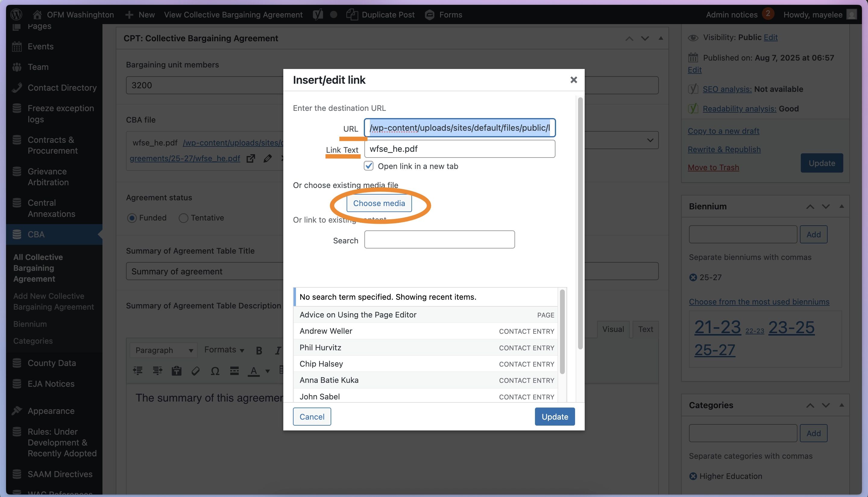Viewport: 868px width, 497px height.
Task: Click the open-link external icon beside wfse_he.pdf
Action: point(251,158)
